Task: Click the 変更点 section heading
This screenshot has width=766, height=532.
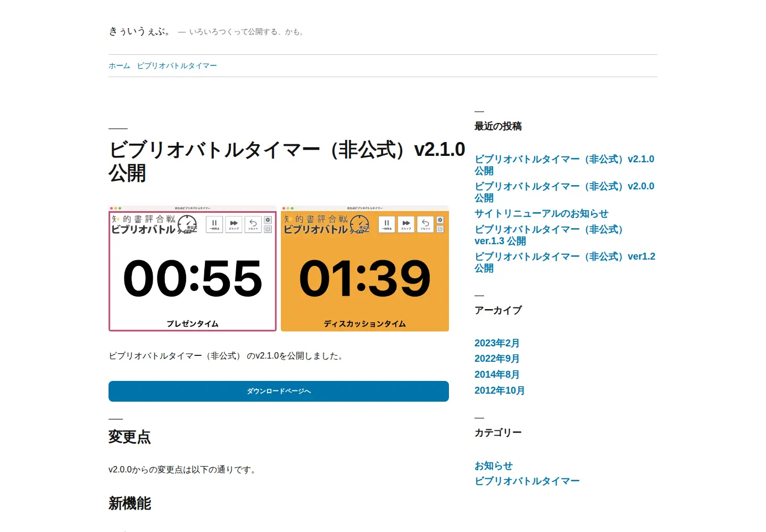Action: pos(130,437)
